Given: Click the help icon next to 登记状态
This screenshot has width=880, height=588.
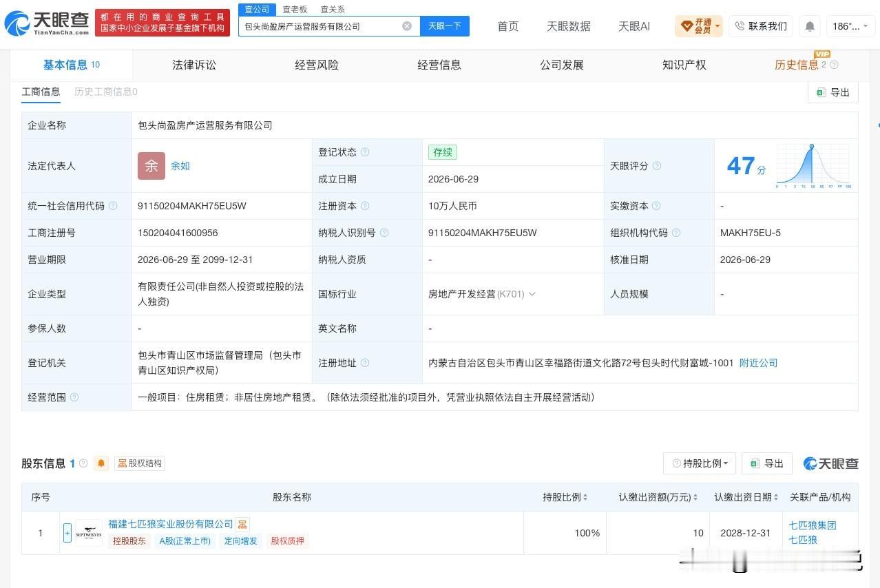Looking at the screenshot, I should pyautogui.click(x=365, y=152).
